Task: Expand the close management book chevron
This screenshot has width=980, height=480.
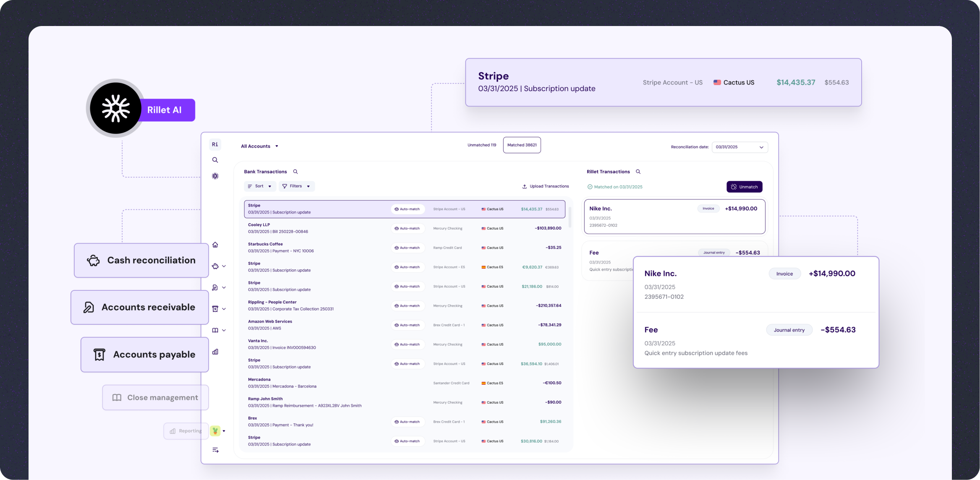Action: [x=224, y=330]
